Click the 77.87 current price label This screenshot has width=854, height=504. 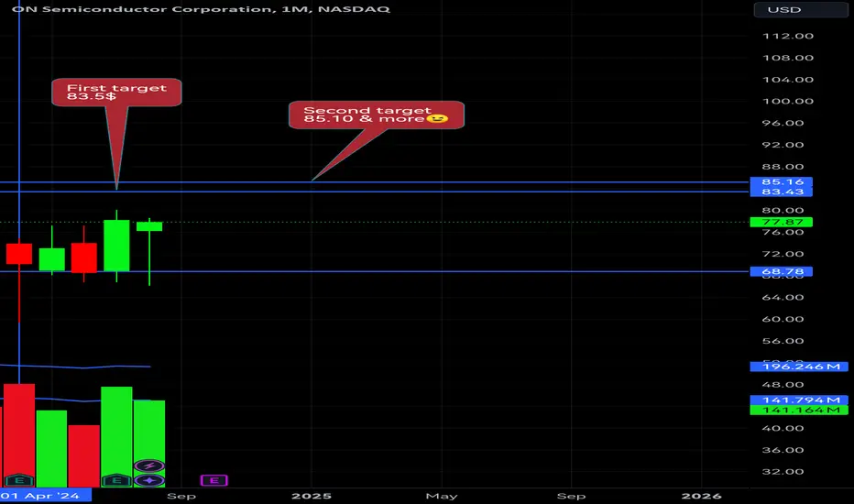[x=781, y=222]
